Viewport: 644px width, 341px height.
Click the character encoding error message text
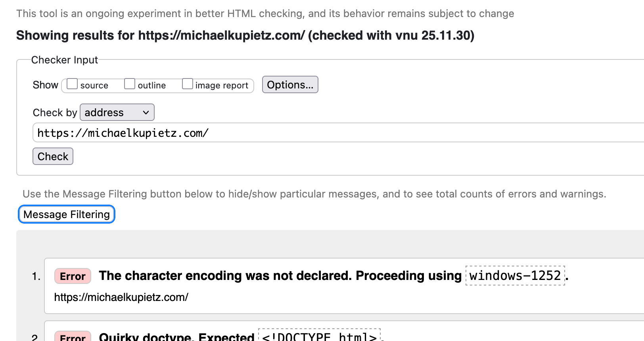tap(280, 276)
